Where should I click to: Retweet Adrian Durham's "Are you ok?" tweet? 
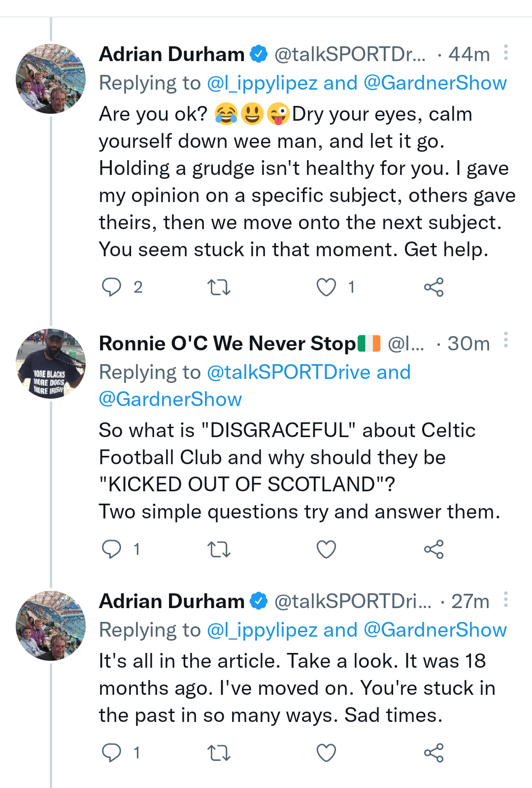pyautogui.click(x=219, y=287)
